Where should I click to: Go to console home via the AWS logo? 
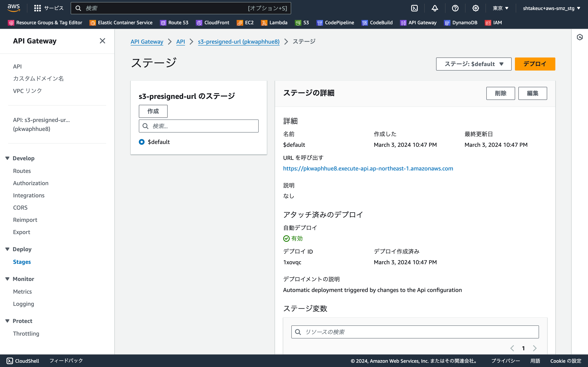point(14,8)
